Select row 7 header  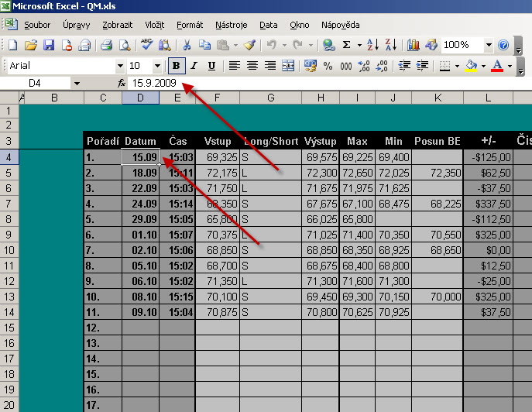click(x=9, y=204)
